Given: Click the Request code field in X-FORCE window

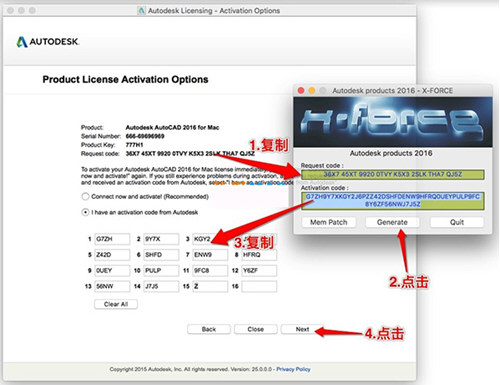Looking at the screenshot, I should pos(393,174).
